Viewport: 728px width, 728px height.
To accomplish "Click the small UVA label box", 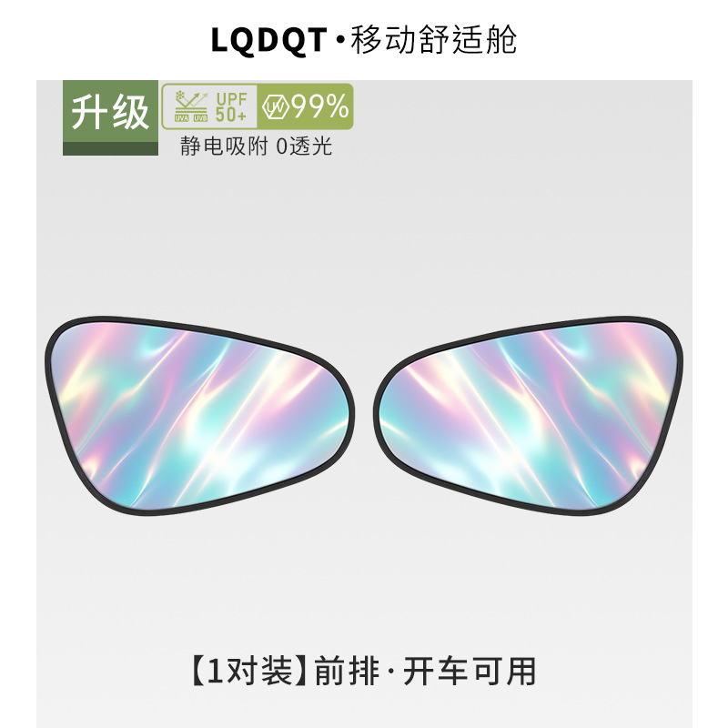I will coord(181,118).
